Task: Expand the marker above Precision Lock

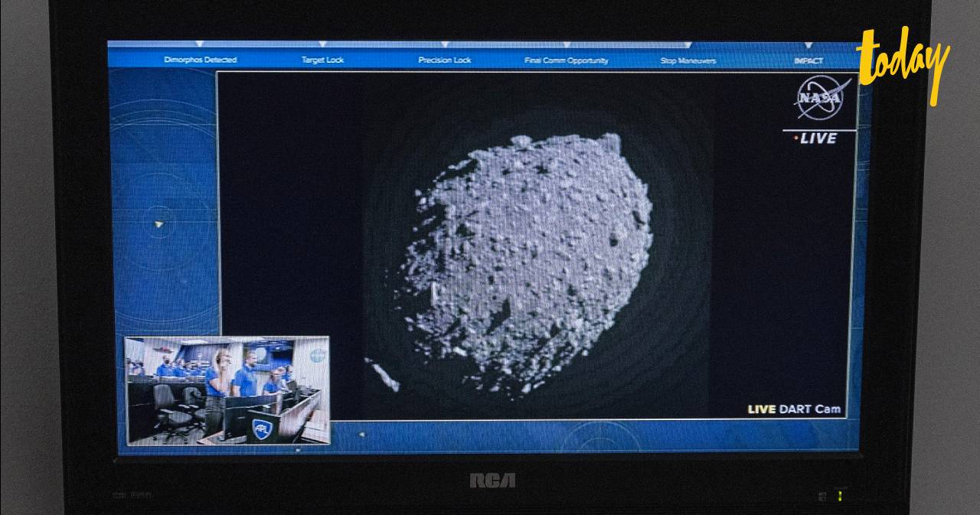Action: tap(444, 45)
